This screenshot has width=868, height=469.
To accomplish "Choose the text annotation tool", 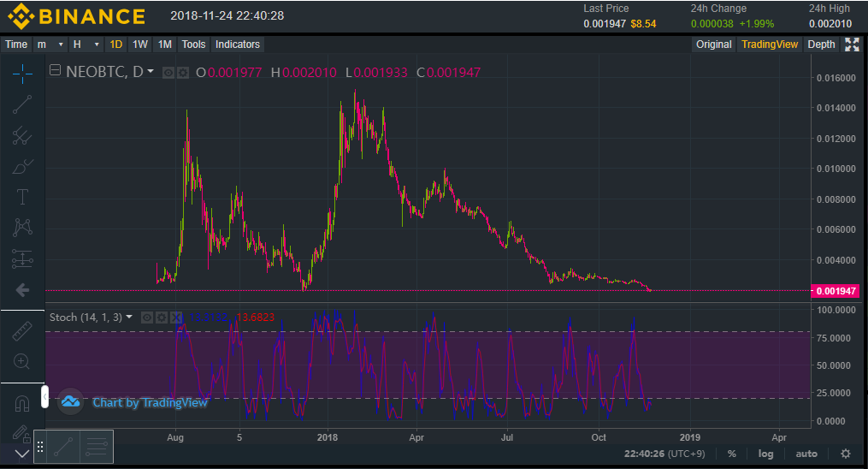I will click(x=22, y=197).
